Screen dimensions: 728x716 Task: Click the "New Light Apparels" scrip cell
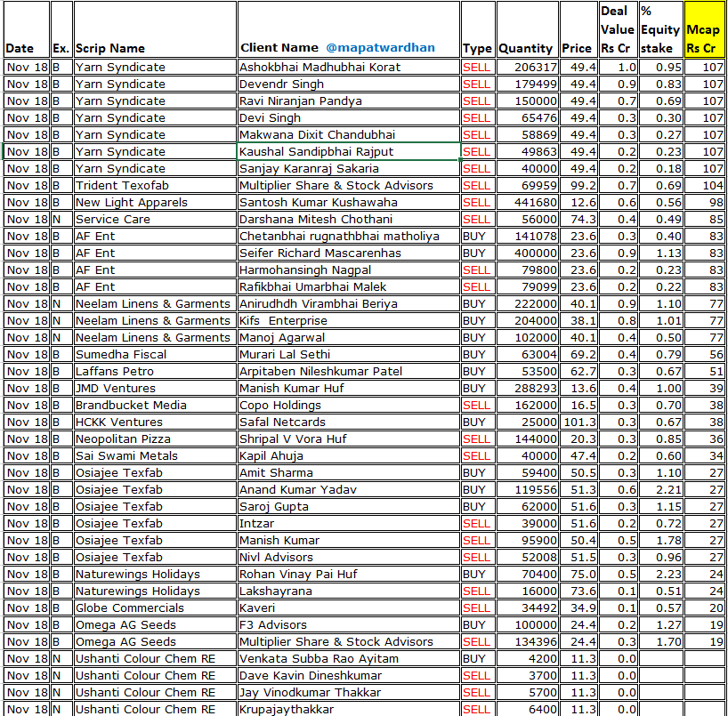tap(155, 202)
